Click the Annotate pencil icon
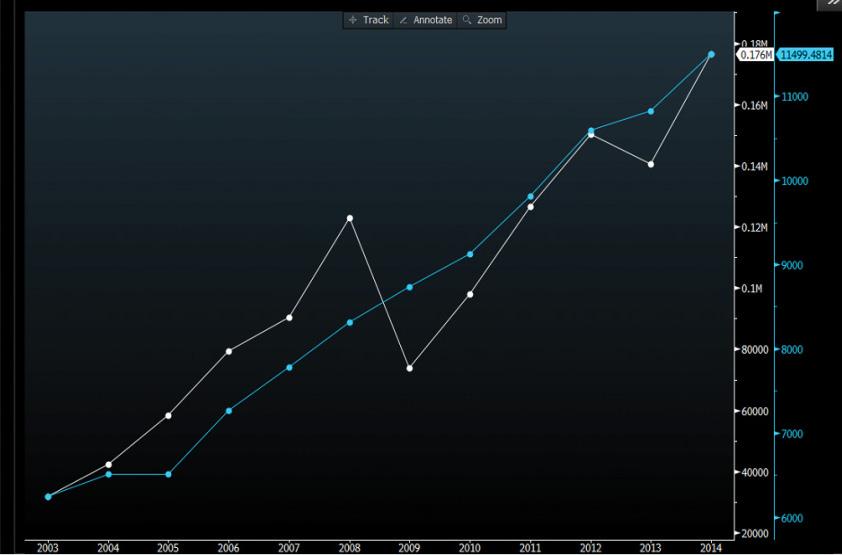 (404, 20)
